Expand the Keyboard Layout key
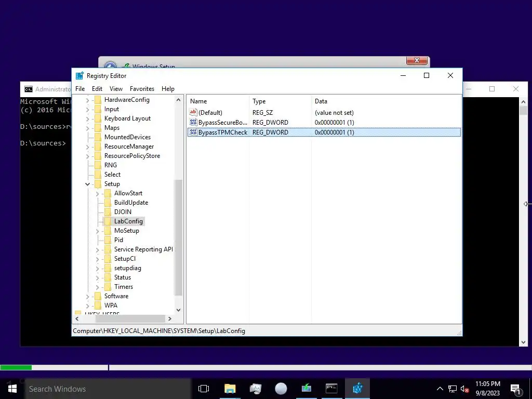532x399 pixels. 87,119
